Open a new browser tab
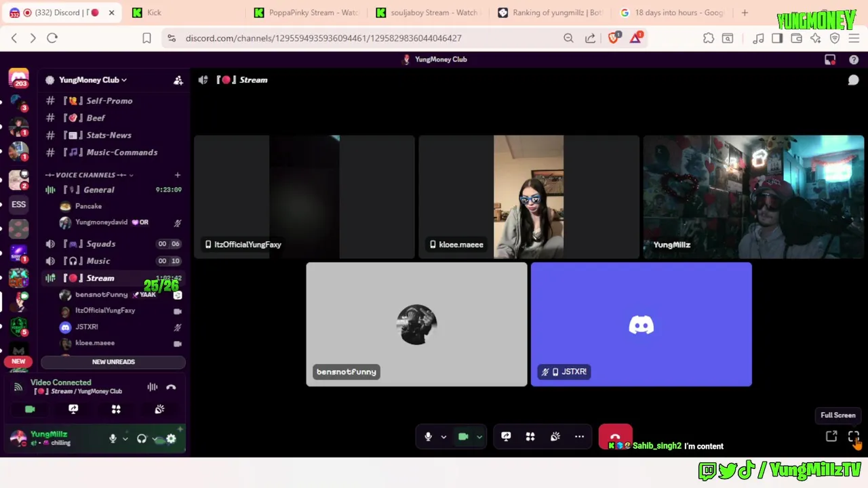 pyautogui.click(x=745, y=12)
